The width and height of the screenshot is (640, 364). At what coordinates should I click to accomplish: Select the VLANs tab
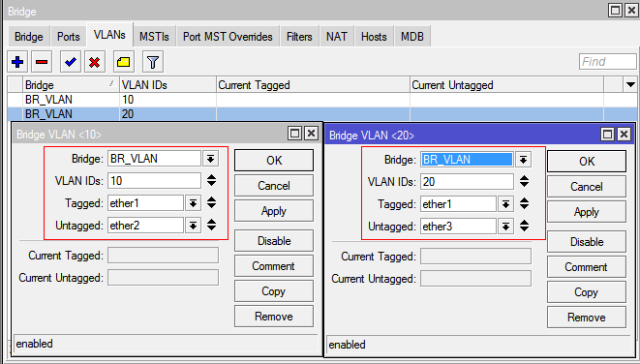(109, 35)
